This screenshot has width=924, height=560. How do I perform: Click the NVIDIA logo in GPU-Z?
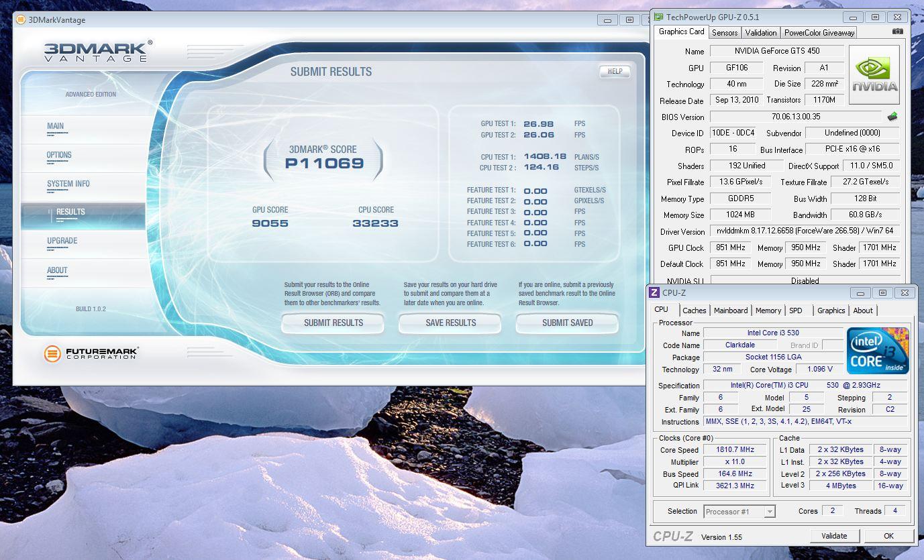click(x=874, y=74)
